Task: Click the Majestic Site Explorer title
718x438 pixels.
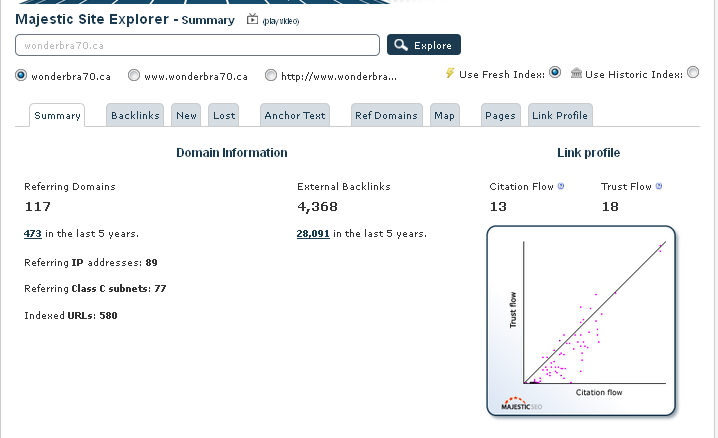Action: [92, 19]
